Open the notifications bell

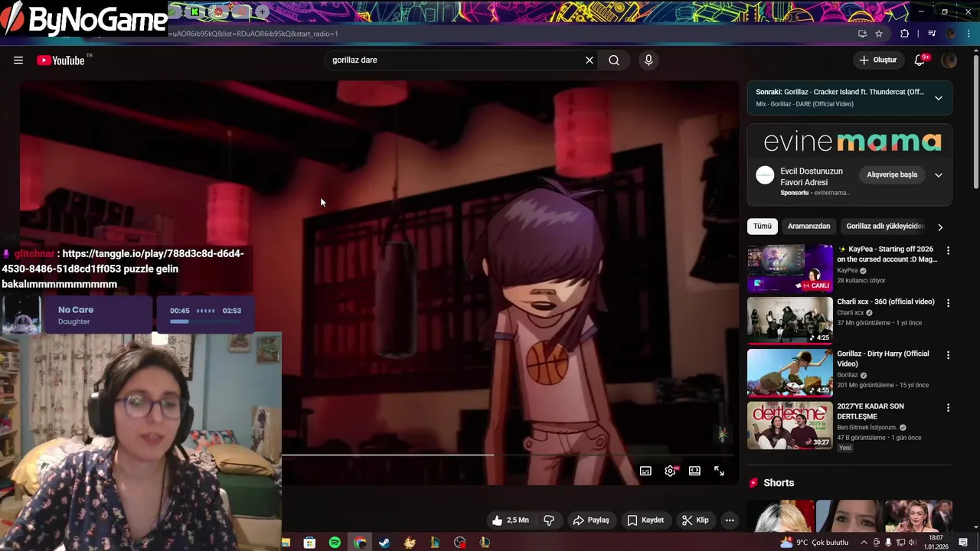[x=920, y=60]
